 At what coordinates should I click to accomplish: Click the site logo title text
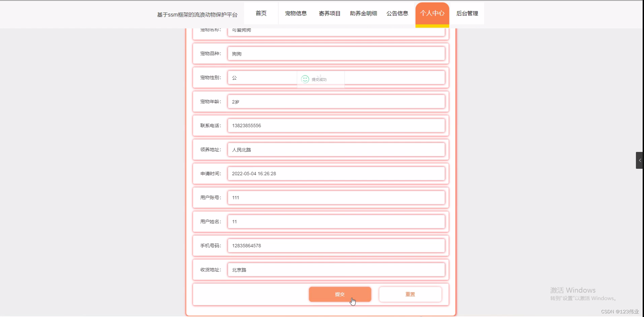click(197, 14)
